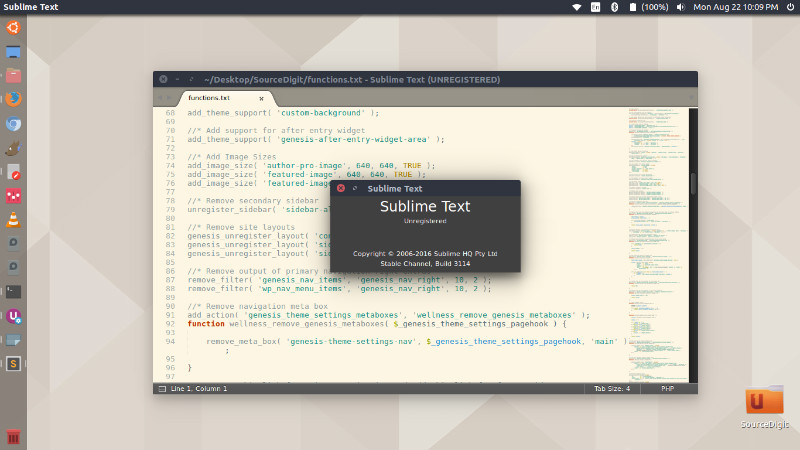The width and height of the screenshot is (800, 450).
Task: Click the Copyright 2006-2016 Sublime HQ text
Action: click(x=425, y=254)
